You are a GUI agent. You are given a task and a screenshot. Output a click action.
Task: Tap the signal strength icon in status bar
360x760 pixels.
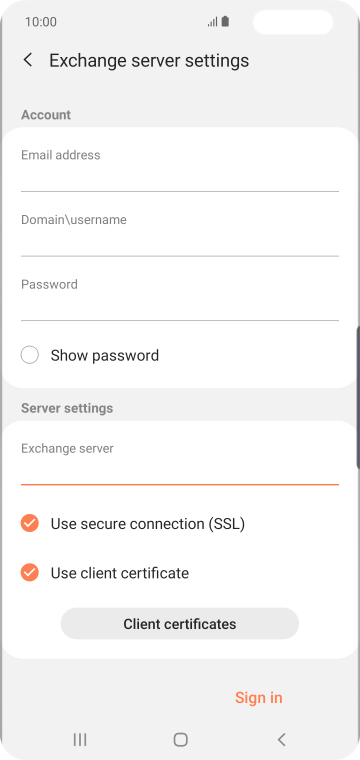[x=212, y=22]
